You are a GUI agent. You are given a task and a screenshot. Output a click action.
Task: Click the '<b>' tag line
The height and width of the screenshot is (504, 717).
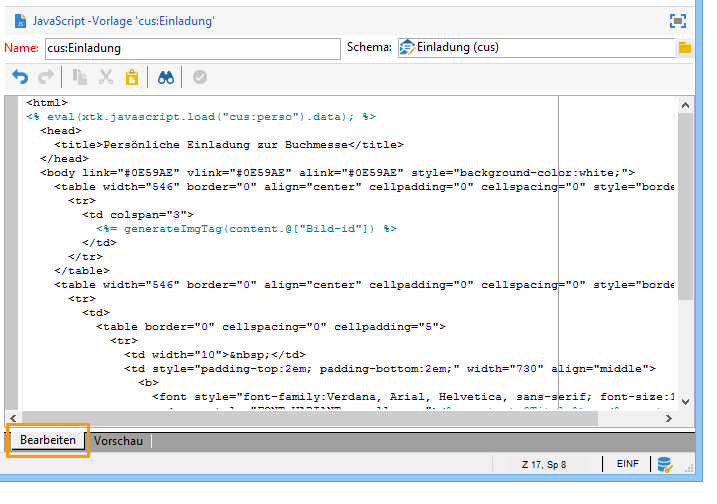click(x=149, y=382)
